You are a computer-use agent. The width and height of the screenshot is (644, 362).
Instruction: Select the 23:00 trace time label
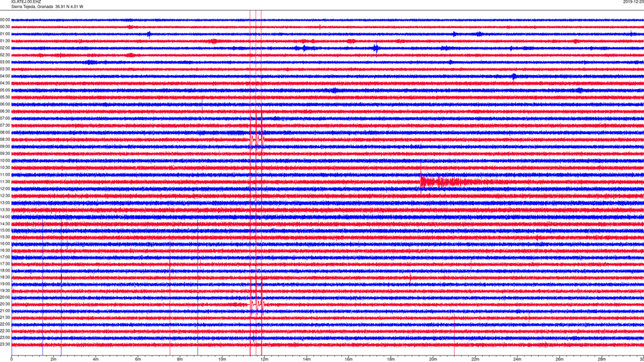point(5,338)
